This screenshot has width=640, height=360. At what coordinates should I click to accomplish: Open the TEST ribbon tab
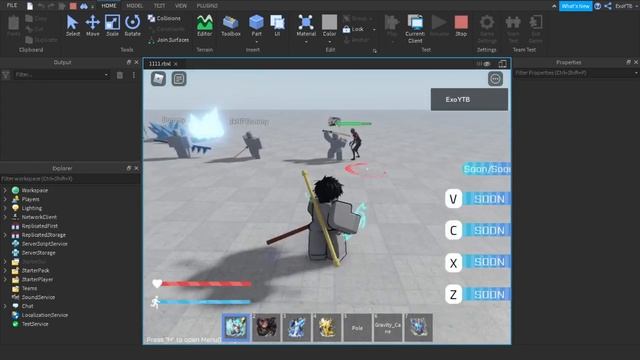[x=159, y=6]
